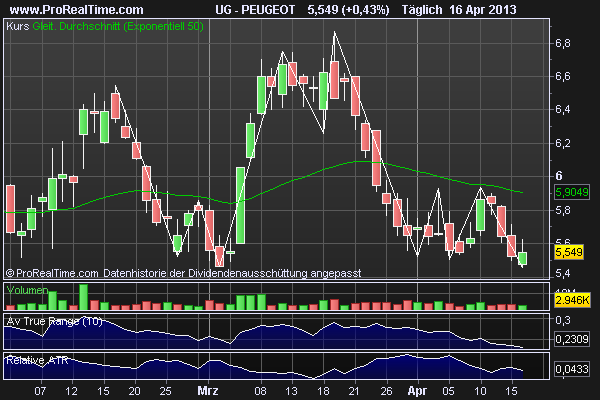Click the 6,4 price axis label

(x=562, y=109)
